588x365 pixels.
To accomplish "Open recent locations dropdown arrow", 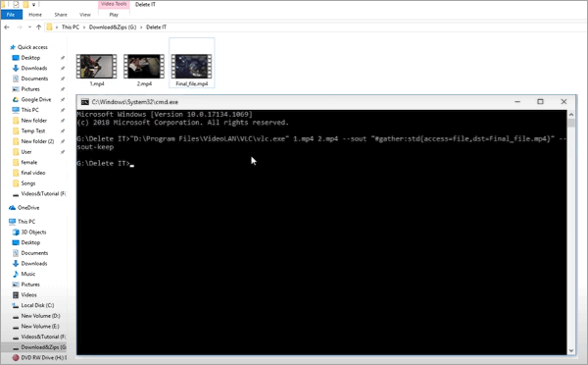I will point(29,27).
